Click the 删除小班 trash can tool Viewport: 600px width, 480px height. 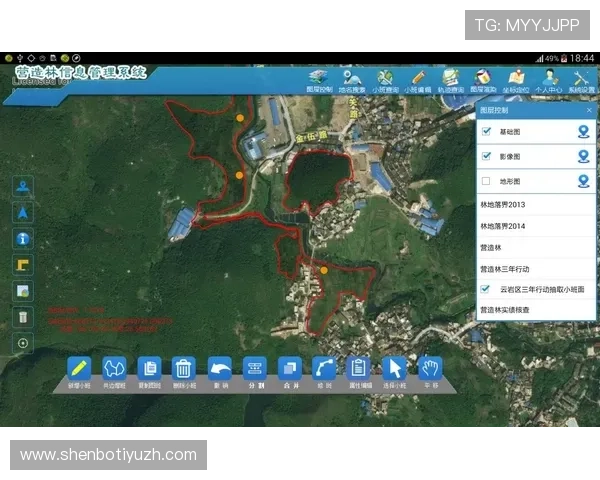click(x=183, y=368)
